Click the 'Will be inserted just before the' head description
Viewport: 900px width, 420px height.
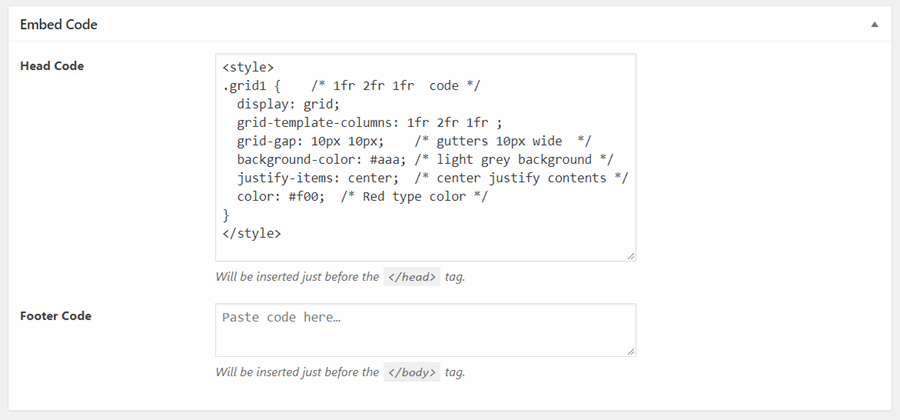click(297, 277)
